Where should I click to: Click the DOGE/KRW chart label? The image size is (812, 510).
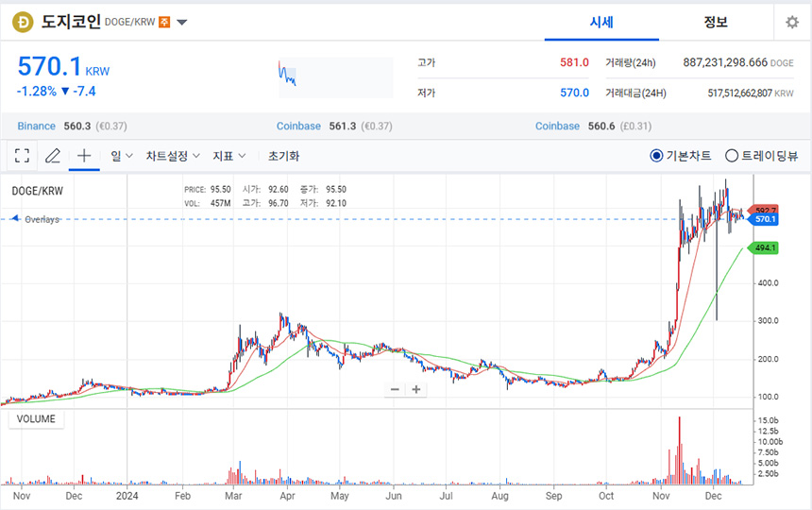pos(37,191)
